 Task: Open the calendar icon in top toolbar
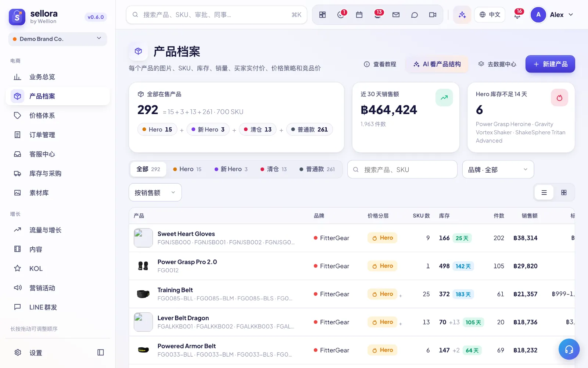[359, 15]
